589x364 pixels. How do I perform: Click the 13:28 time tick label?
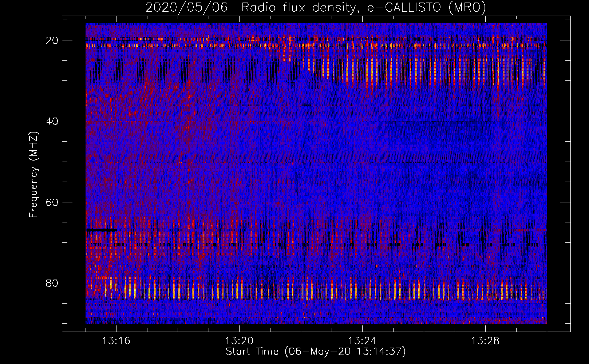(x=485, y=341)
